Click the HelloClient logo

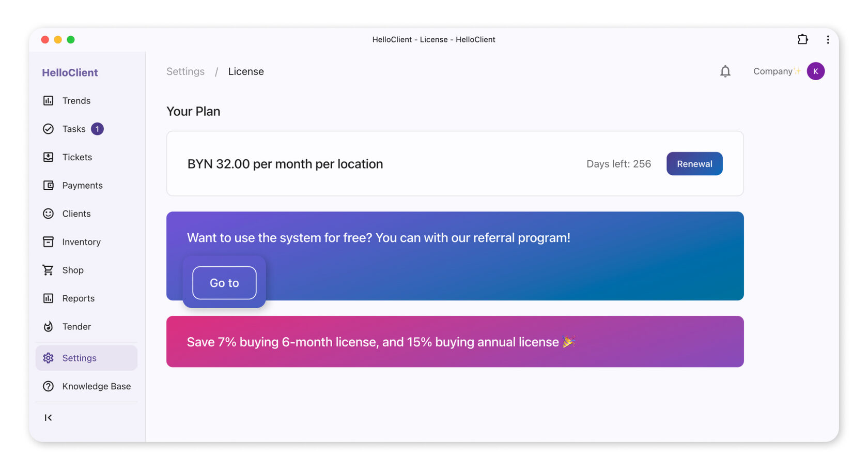(x=70, y=72)
